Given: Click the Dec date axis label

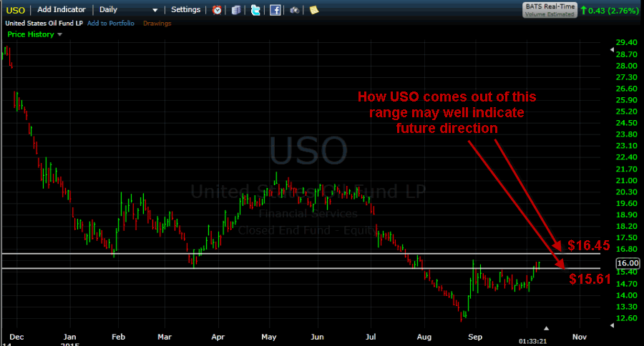Looking at the screenshot, I should (17, 337).
